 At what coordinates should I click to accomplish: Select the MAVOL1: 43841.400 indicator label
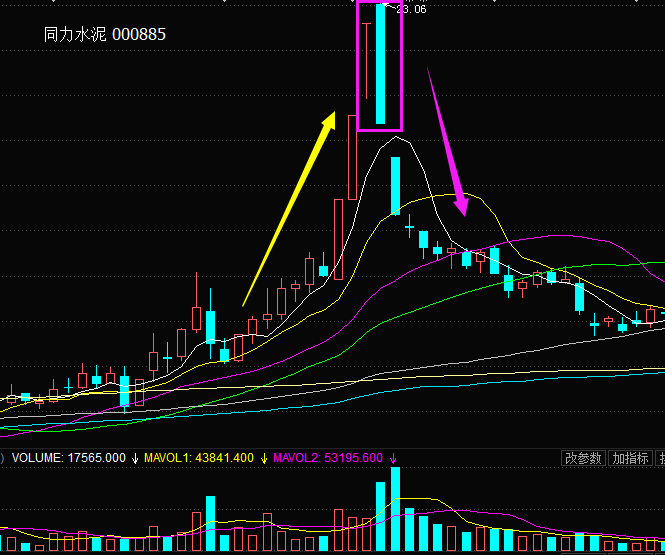[x=200, y=458]
